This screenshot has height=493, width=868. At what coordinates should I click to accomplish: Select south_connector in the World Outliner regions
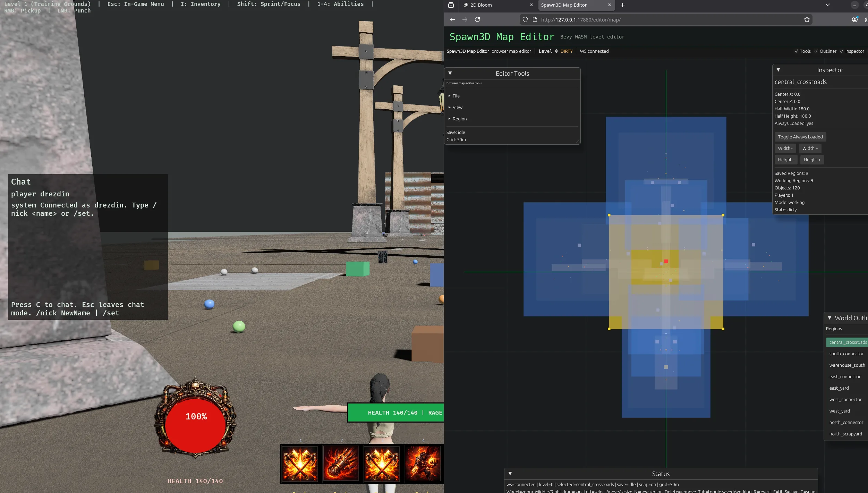coord(846,354)
